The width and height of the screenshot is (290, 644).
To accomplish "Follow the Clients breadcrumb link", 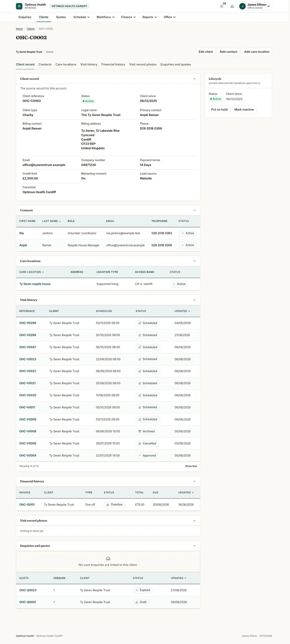I will (x=30, y=29).
